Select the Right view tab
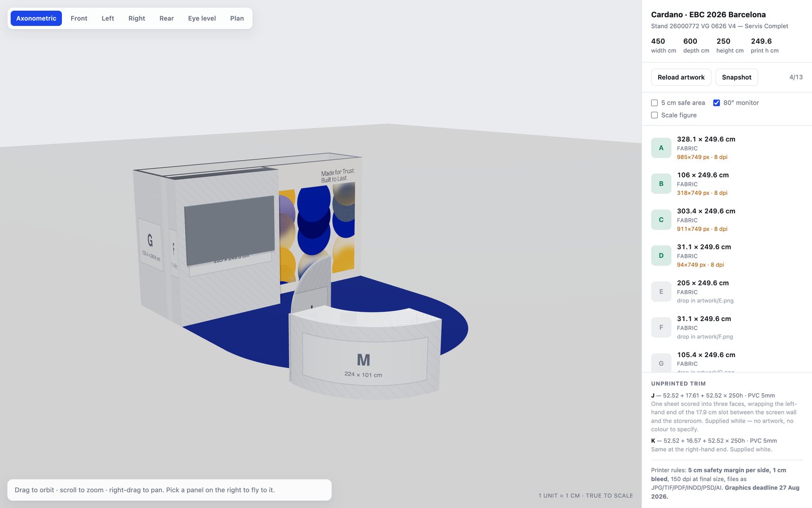This screenshot has height=508, width=812. [x=137, y=18]
